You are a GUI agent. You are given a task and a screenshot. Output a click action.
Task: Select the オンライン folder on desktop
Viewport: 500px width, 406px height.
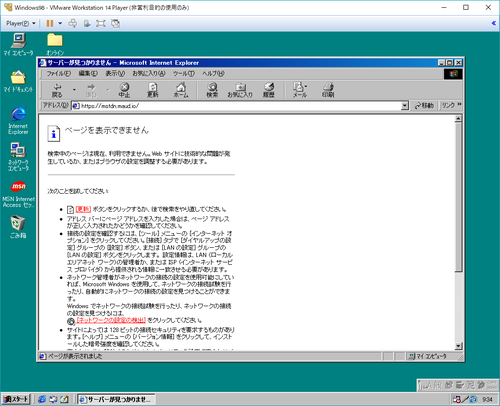click(55, 44)
